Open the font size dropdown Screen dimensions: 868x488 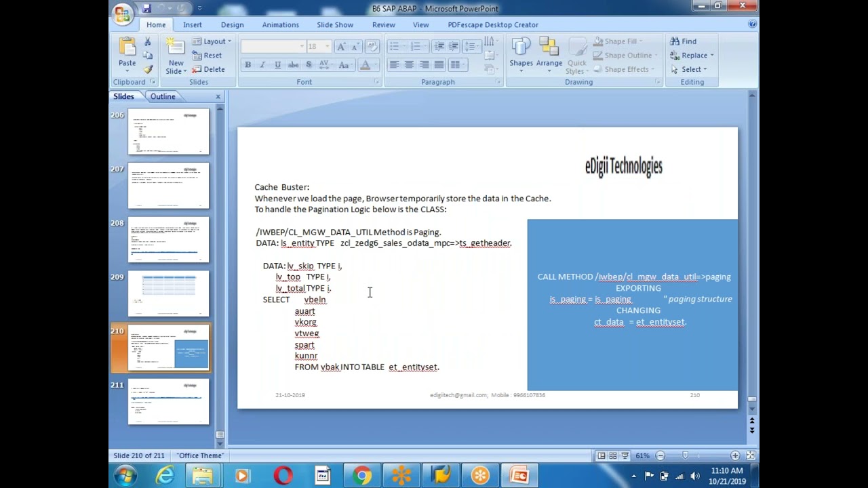pyautogui.click(x=327, y=47)
